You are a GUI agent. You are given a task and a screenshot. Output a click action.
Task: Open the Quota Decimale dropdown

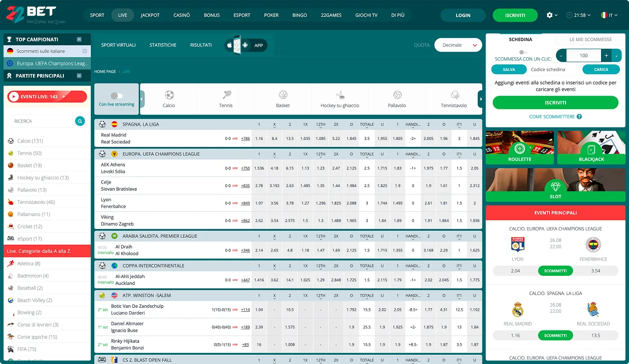458,45
